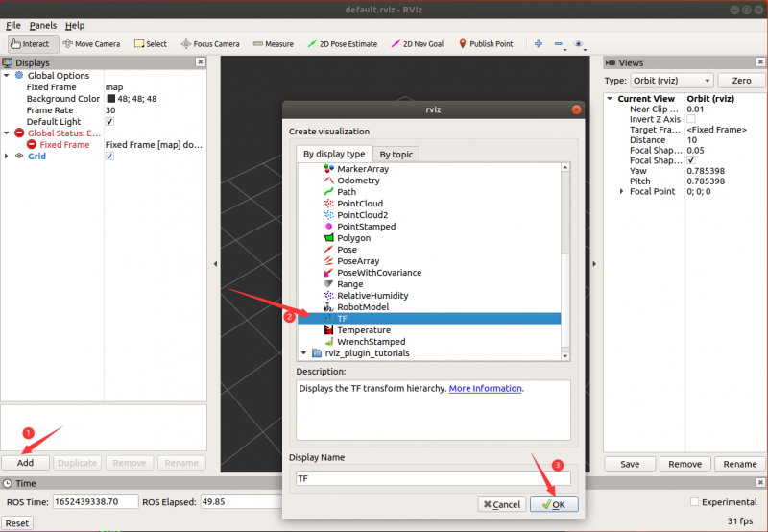Toggle the Default Light checkbox
Screen dimensions: 768x532
click(109, 122)
